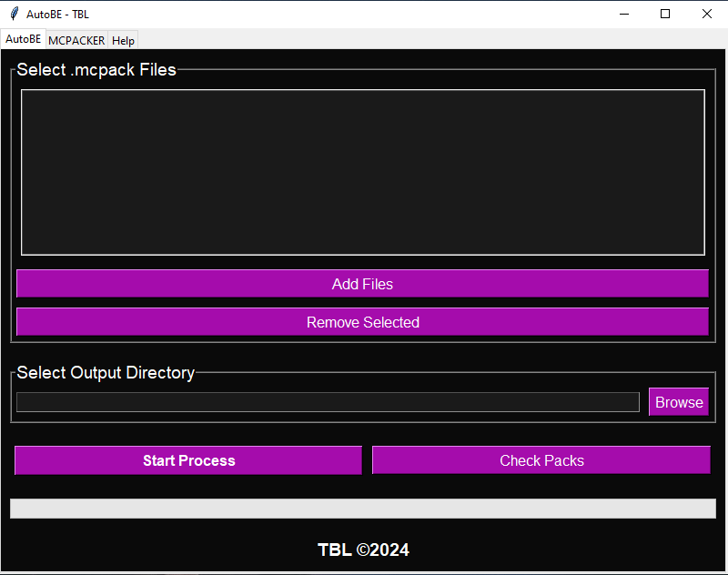Click the feather app icon in title bar
This screenshot has width=728, height=575.
(x=15, y=14)
